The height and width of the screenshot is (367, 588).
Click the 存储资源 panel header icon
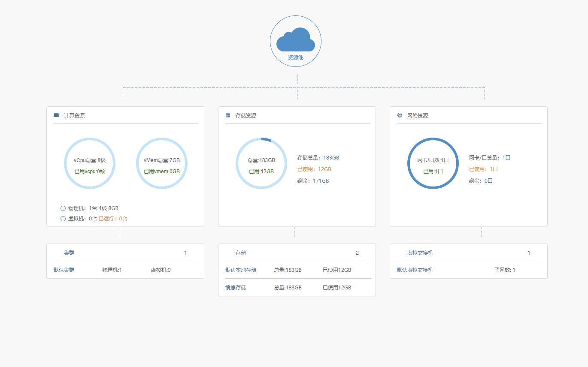click(228, 115)
